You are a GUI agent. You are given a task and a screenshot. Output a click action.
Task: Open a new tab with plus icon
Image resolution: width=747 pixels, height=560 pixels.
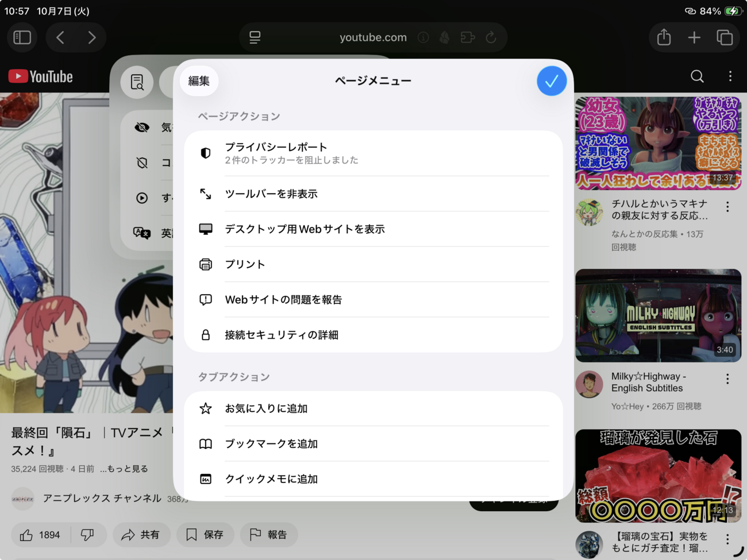point(694,37)
